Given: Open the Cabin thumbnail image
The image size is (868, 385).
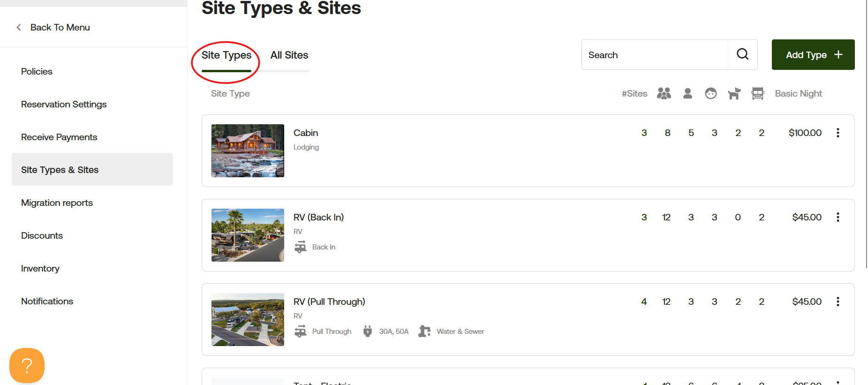Looking at the screenshot, I should 248,151.
